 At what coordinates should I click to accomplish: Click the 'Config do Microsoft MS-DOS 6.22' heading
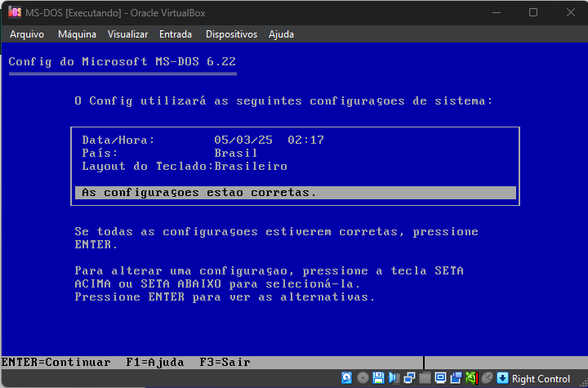122,61
